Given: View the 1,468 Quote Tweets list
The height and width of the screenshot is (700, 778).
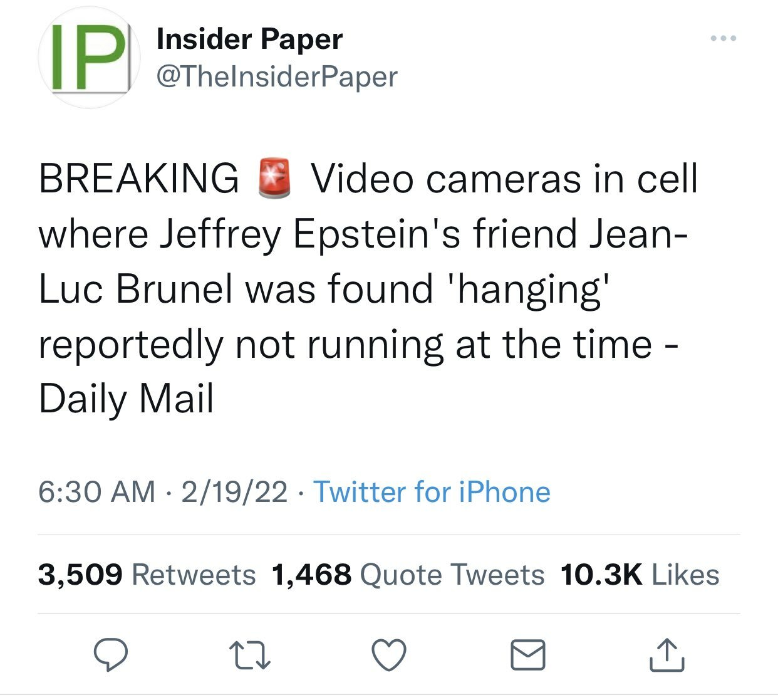Looking at the screenshot, I should 408,575.
